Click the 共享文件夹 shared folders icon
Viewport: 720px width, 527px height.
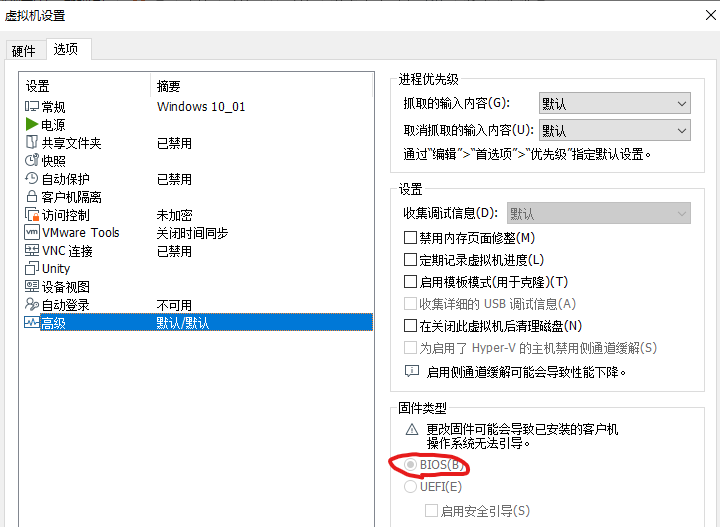pos(32,142)
